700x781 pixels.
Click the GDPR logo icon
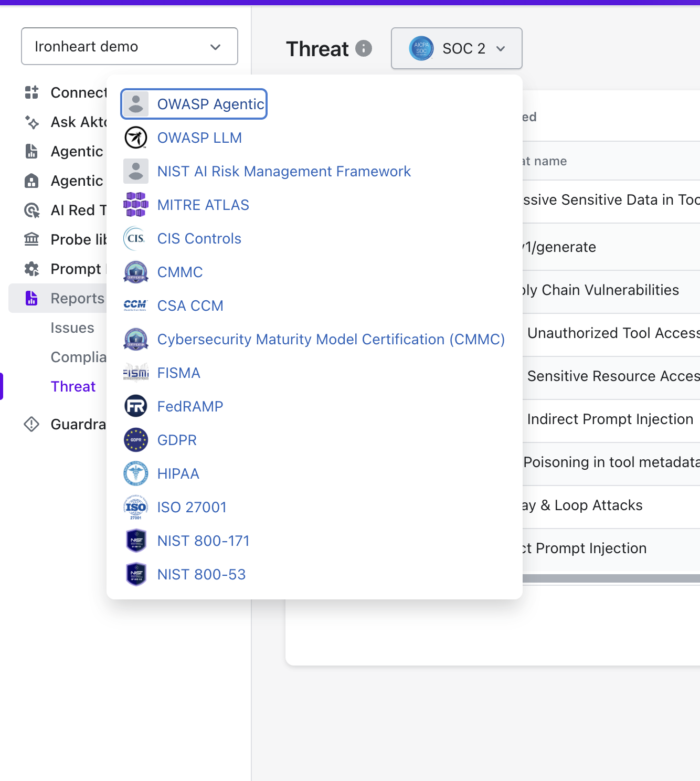(x=136, y=440)
